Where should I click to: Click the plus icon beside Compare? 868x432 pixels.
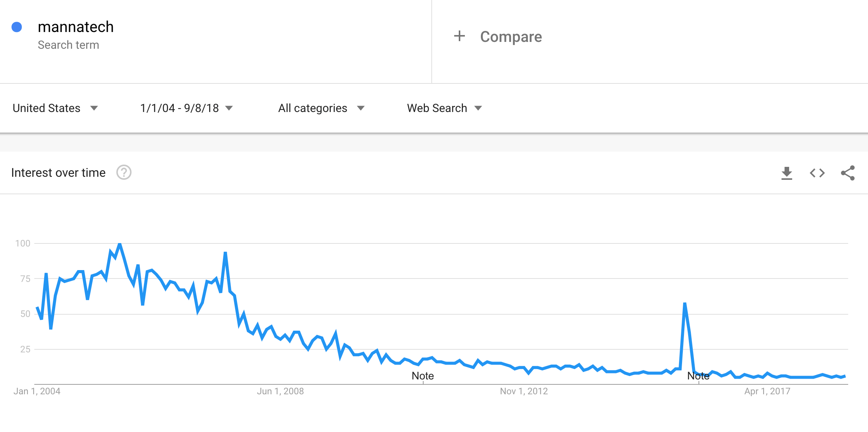pos(460,36)
